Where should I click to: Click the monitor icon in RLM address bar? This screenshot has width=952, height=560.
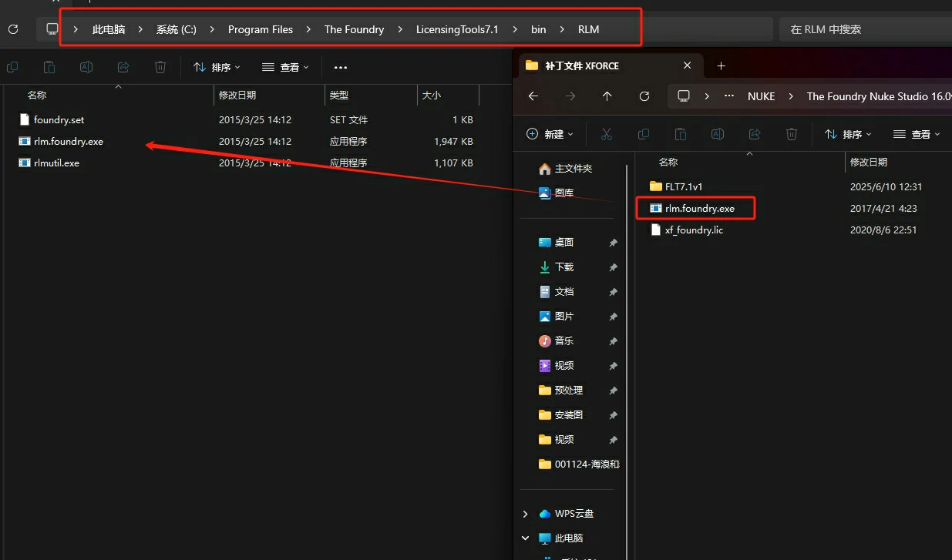pos(52,29)
